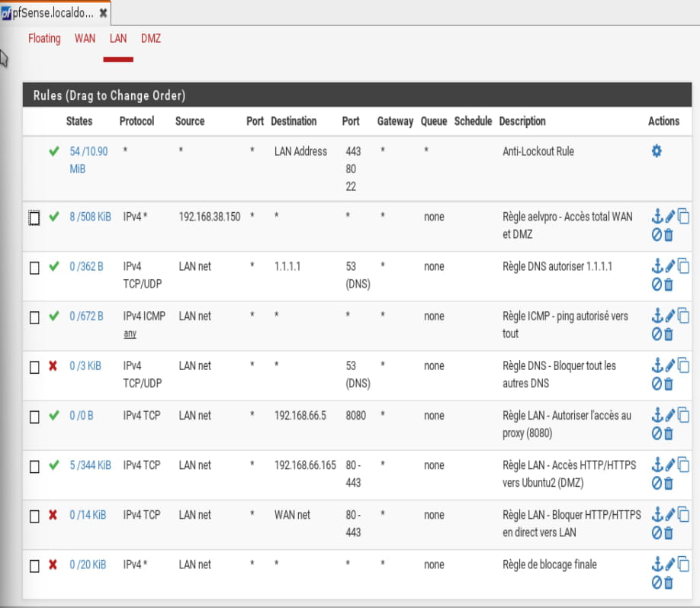Select checkbox for the 192.168.38.150 source rule
The width and height of the screenshot is (700, 608).
pyautogui.click(x=34, y=218)
